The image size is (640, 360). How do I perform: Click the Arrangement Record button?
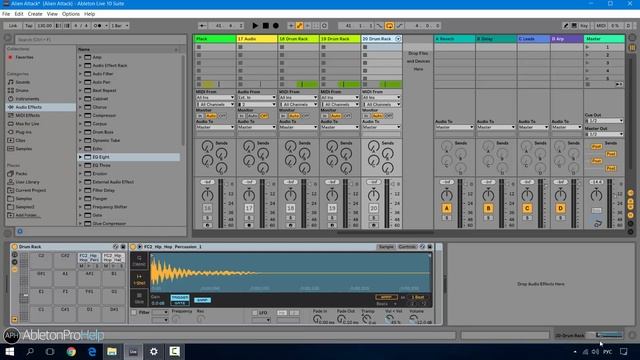pyautogui.click(x=276, y=25)
